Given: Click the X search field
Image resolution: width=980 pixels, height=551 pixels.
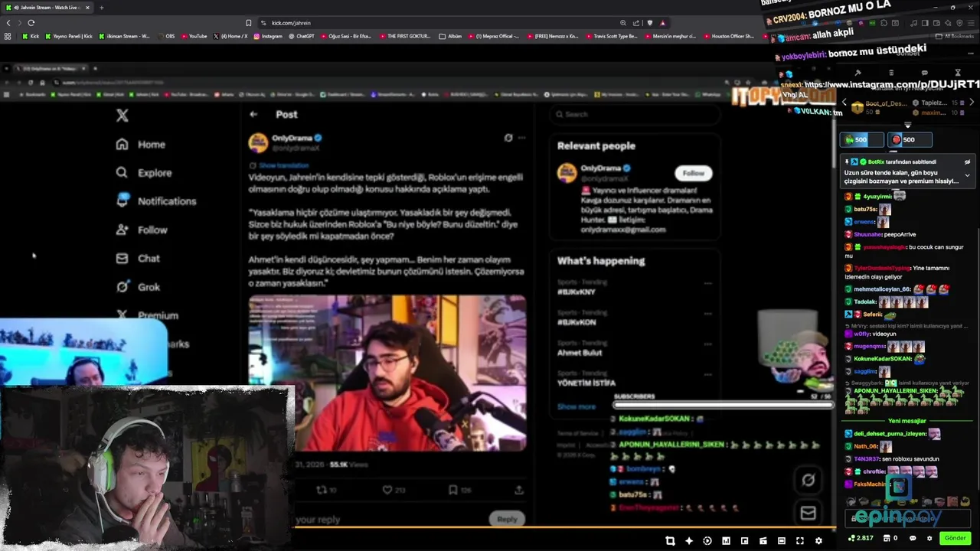Looking at the screenshot, I should pyautogui.click(x=634, y=114).
